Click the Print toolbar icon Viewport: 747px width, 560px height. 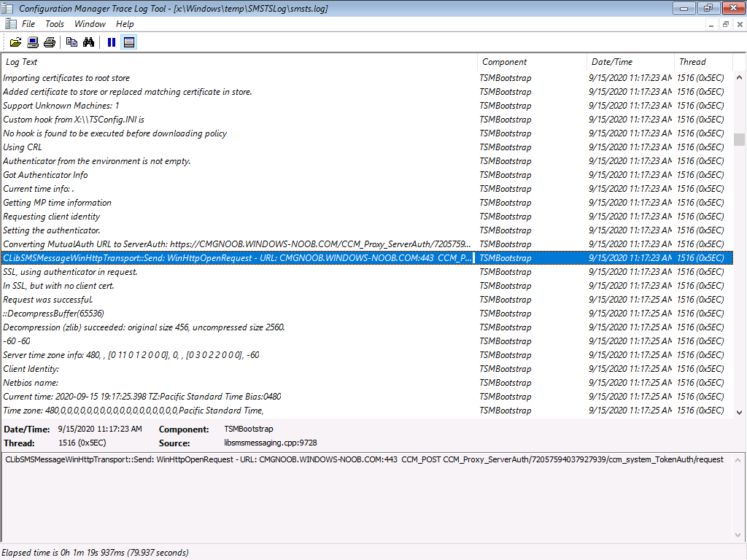tap(50, 42)
